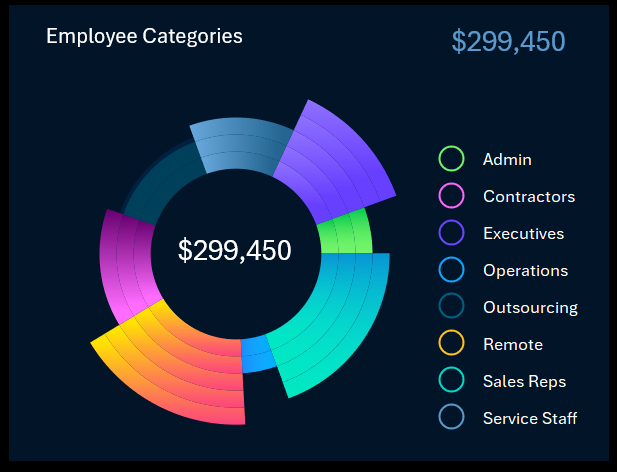Toggle the blue Operations legend circle
This screenshot has width=617, height=472.
point(451,270)
